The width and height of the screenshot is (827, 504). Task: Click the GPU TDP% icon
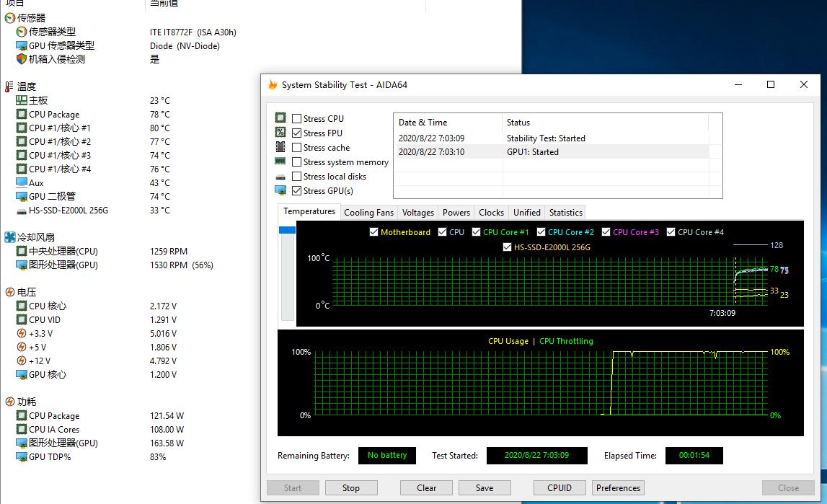21,456
